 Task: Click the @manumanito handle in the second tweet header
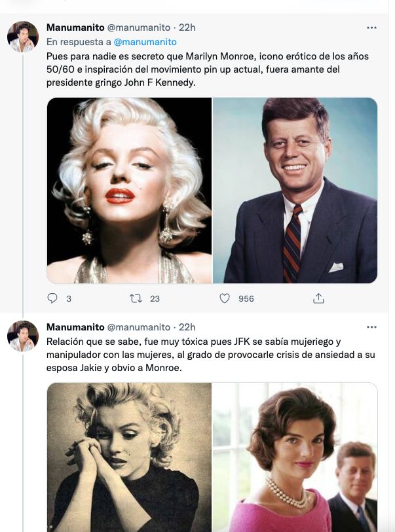(x=138, y=327)
